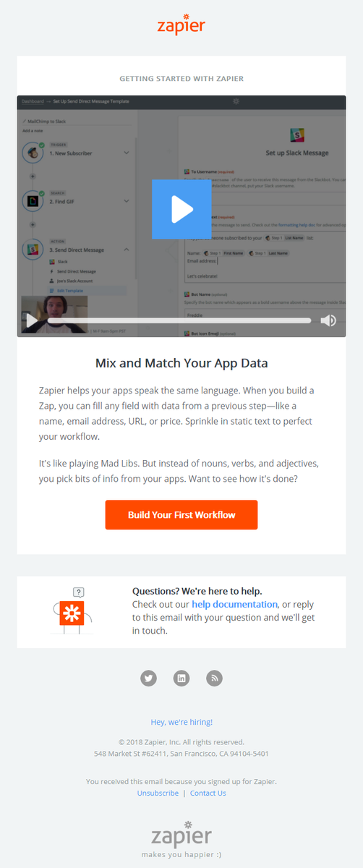The height and width of the screenshot is (868, 363).
Task: Open the RSS feed icon
Action: (x=214, y=678)
